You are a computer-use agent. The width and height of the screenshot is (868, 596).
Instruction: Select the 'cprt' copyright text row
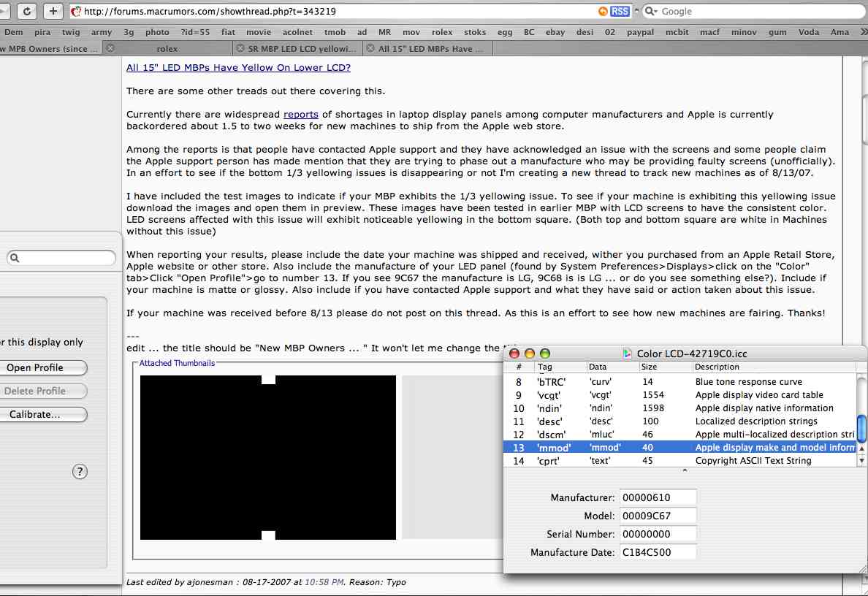[679, 460]
